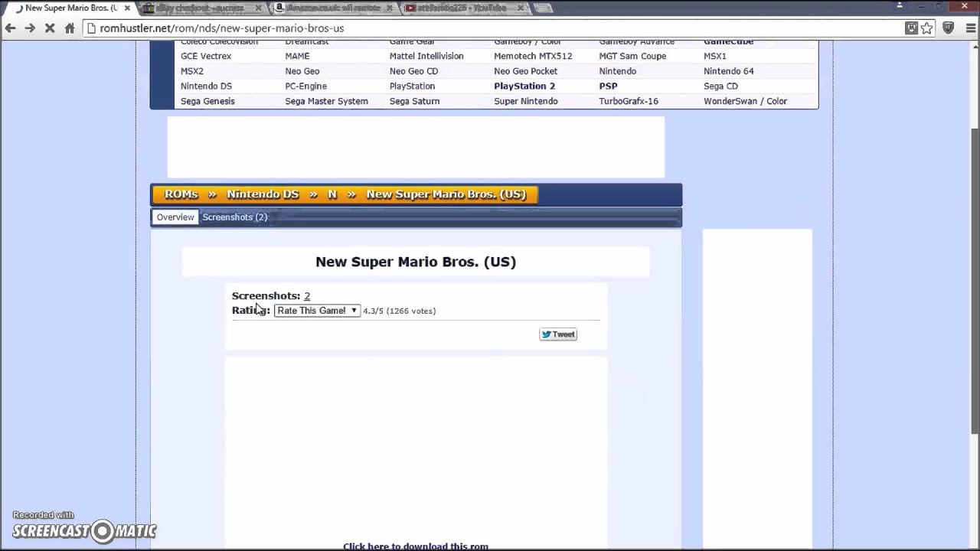Open the Memotech MTX512 link

[533, 57]
